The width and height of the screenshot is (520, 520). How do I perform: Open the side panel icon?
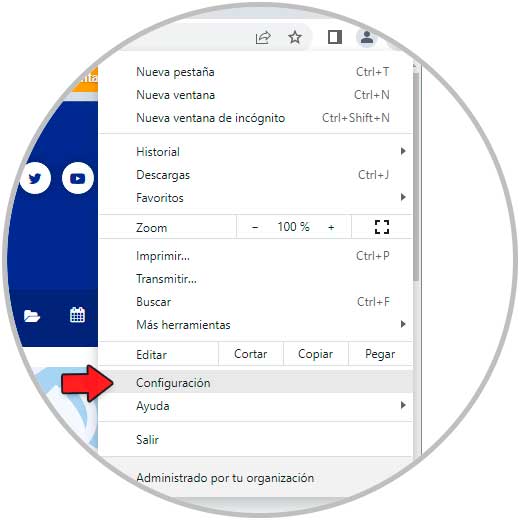pos(335,37)
